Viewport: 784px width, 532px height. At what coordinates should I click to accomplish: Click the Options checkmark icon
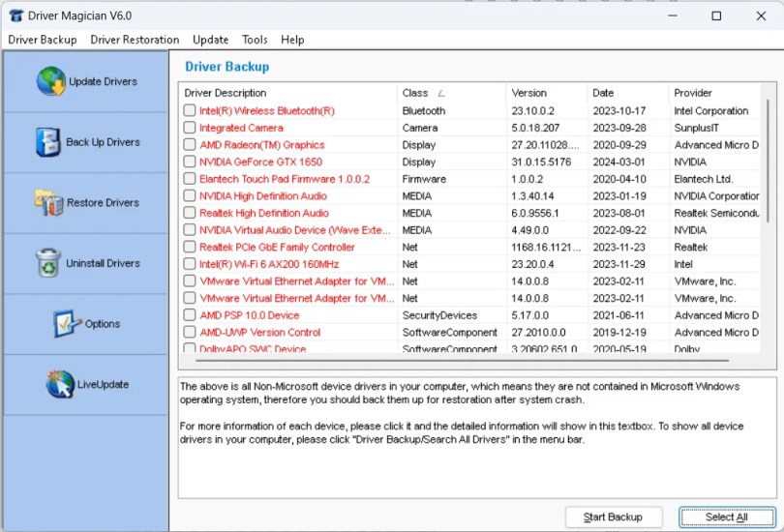coord(67,323)
